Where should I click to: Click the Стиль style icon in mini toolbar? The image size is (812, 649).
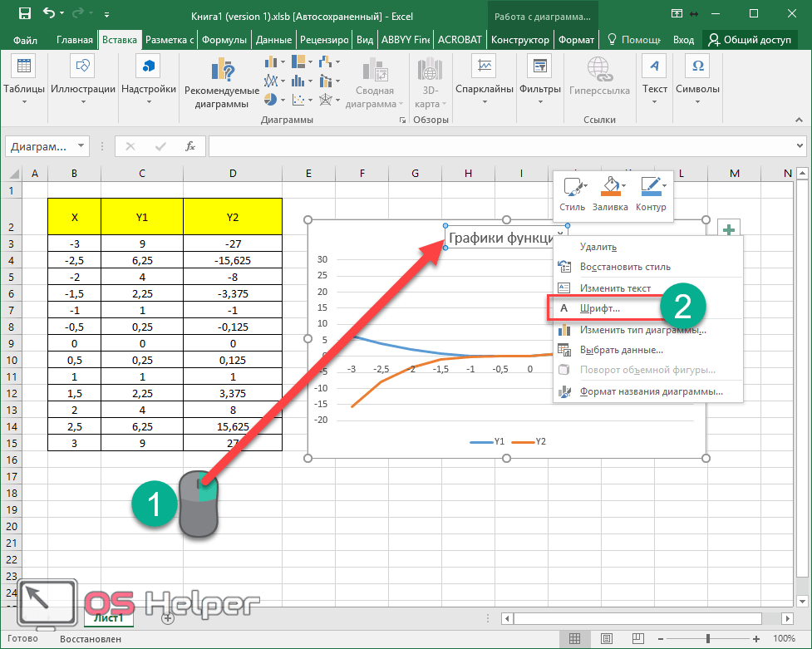point(572,193)
